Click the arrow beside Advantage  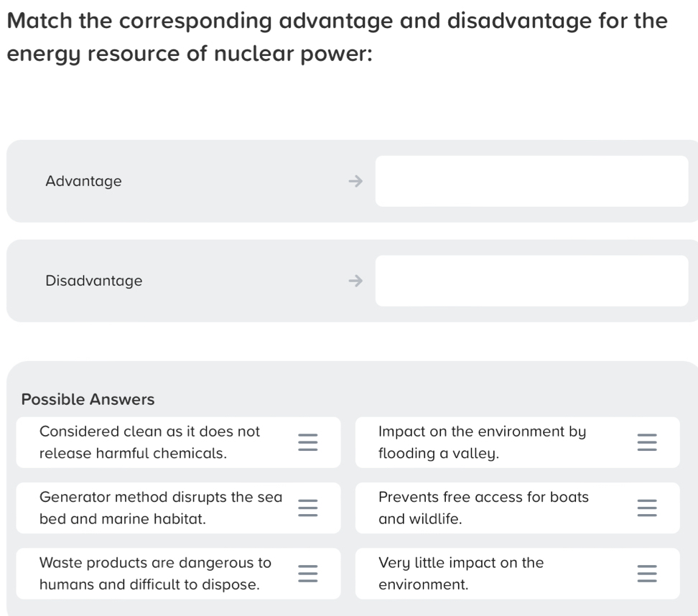click(x=353, y=182)
